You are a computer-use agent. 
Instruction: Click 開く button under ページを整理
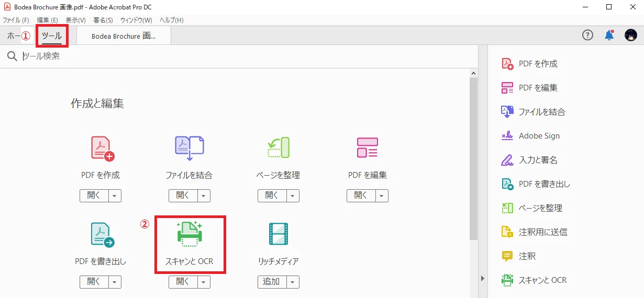pos(272,196)
